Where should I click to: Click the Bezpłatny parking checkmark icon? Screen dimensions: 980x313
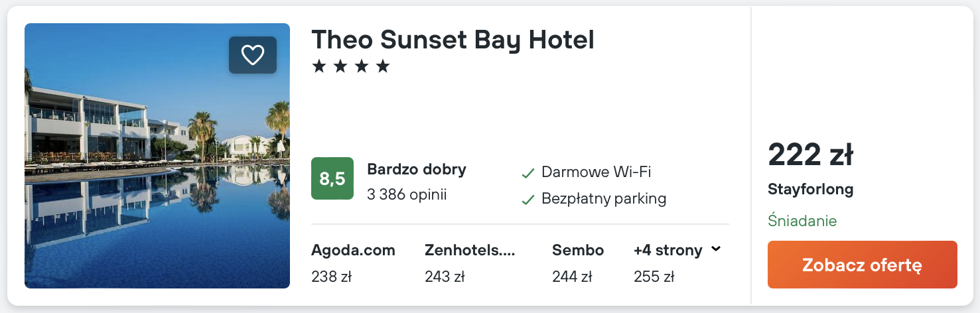pyautogui.click(x=528, y=199)
